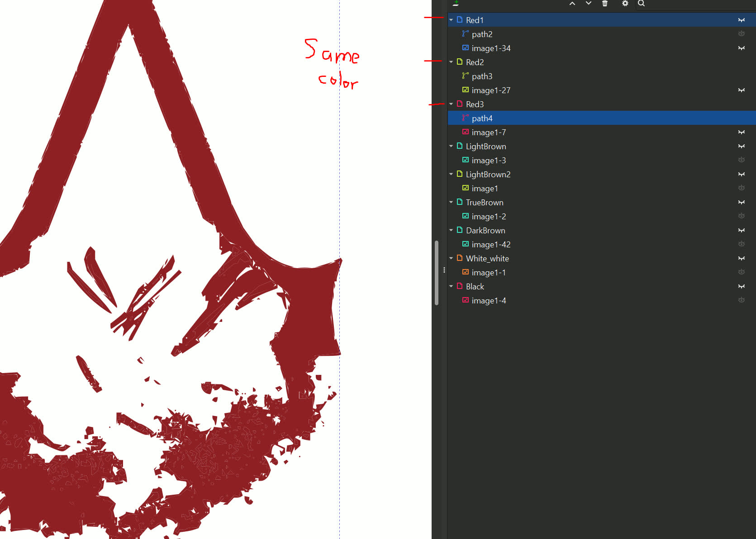This screenshot has width=756, height=539.
Task: Click the move selection down arrow
Action: point(589,3)
